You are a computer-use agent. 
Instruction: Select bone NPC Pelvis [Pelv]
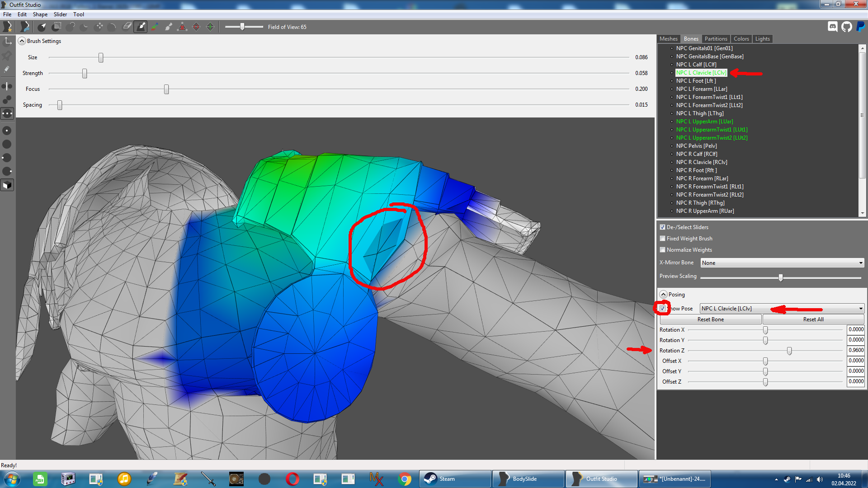(x=696, y=146)
